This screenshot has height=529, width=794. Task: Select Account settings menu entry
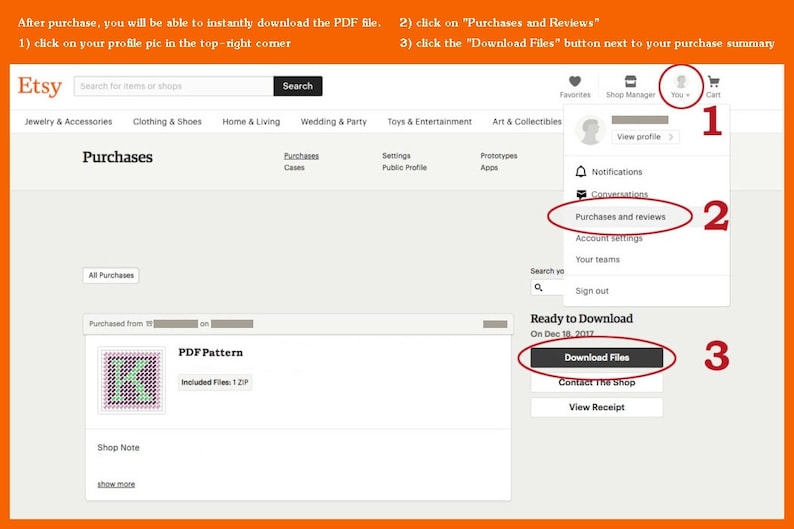point(609,238)
